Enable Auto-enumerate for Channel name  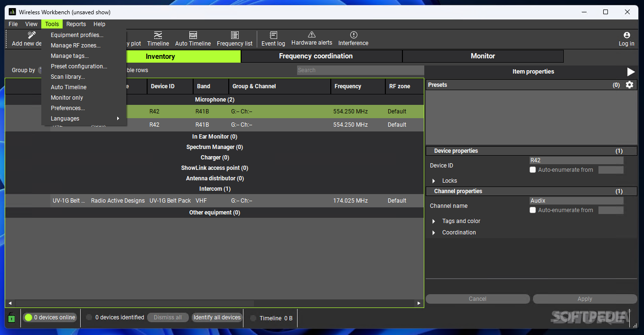pos(533,210)
